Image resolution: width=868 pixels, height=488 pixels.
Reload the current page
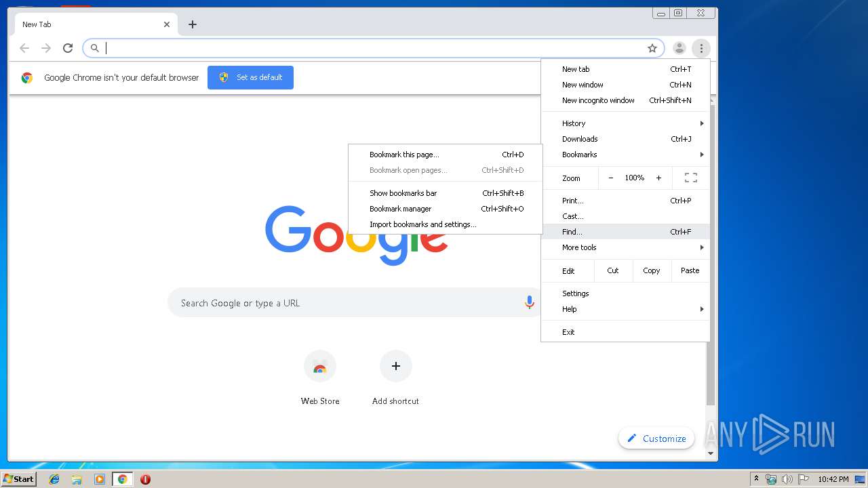[68, 48]
